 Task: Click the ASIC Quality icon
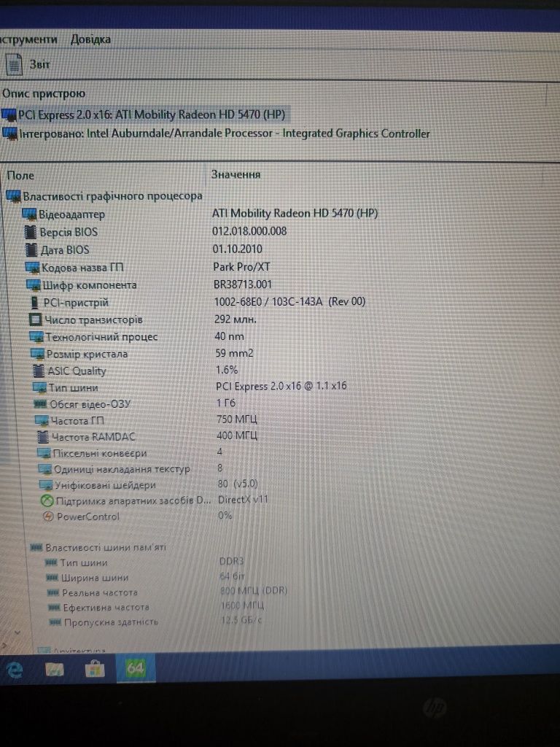pyautogui.click(x=38, y=371)
